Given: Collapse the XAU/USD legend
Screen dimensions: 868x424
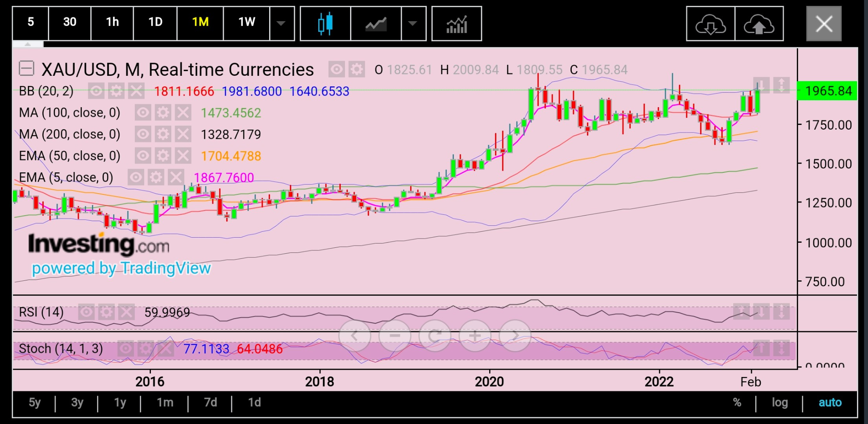Looking at the screenshot, I should click(x=26, y=69).
